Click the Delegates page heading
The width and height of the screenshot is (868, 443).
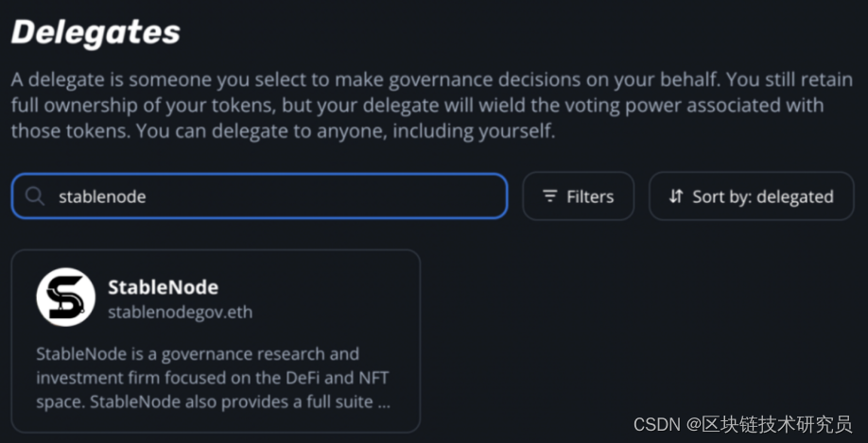pyautogui.click(x=95, y=32)
